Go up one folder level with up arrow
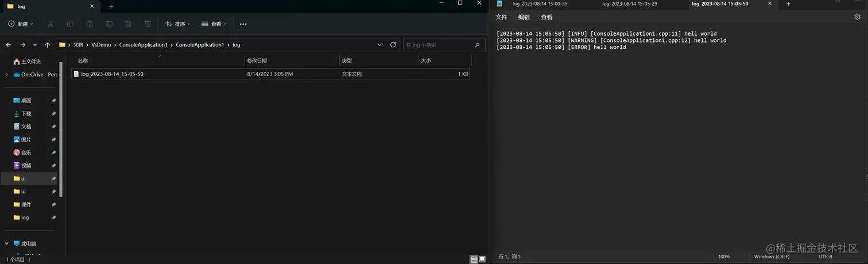The height and width of the screenshot is (264, 868). point(48,45)
